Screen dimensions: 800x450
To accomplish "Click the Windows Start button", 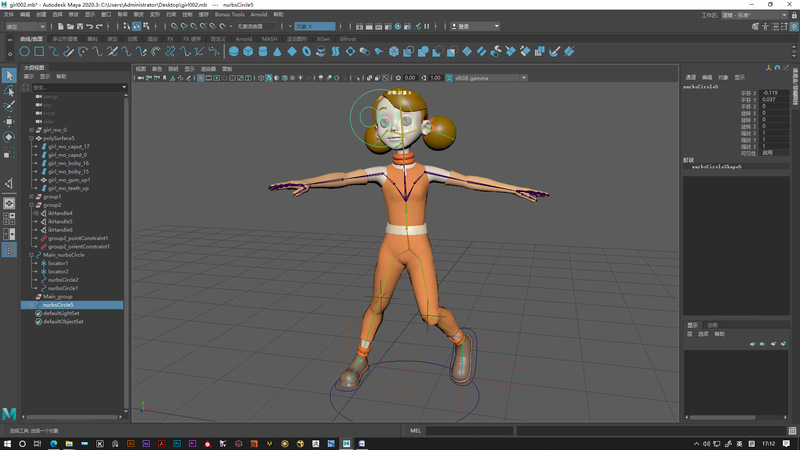I will 8,441.
